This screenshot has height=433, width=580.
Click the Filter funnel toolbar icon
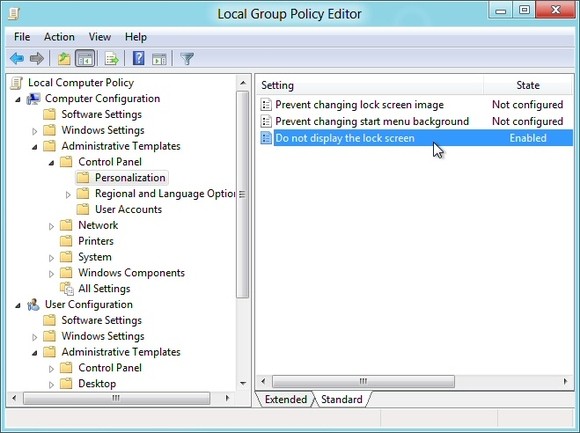pos(187,58)
